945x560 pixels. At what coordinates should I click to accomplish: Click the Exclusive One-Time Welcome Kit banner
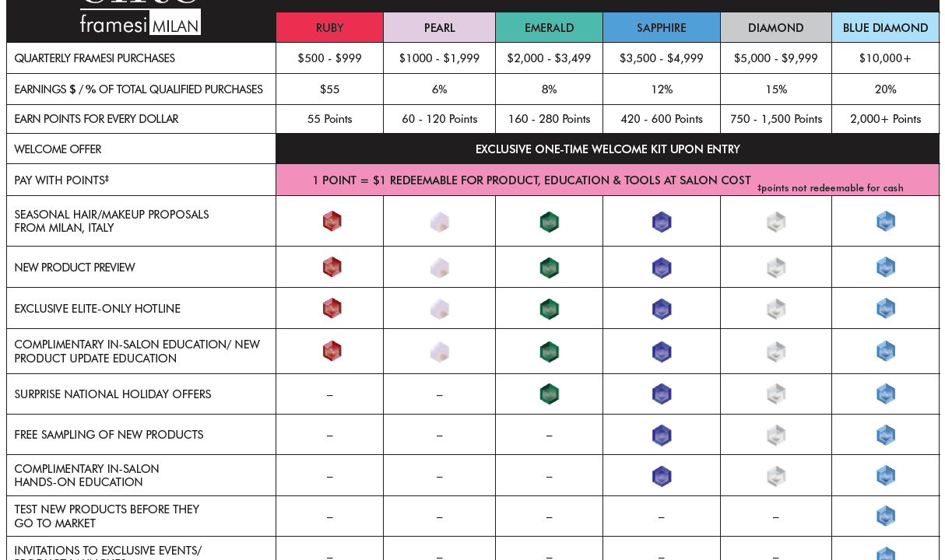(x=607, y=149)
